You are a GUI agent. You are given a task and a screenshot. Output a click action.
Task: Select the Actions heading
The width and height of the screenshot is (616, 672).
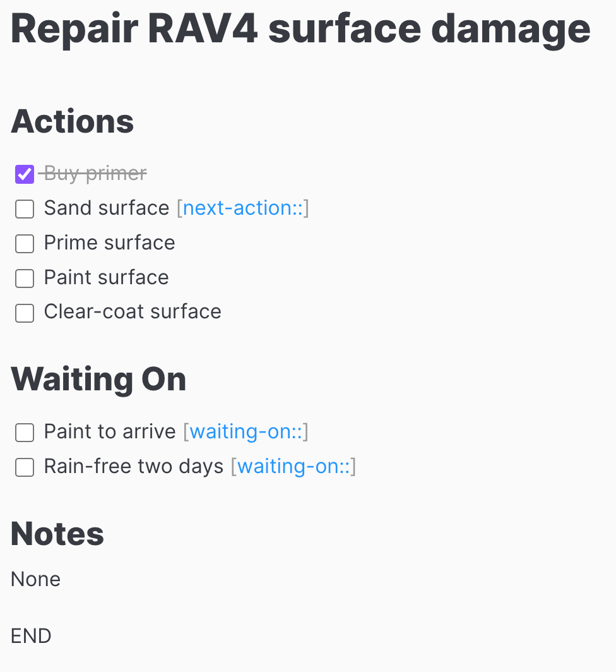pos(73,121)
